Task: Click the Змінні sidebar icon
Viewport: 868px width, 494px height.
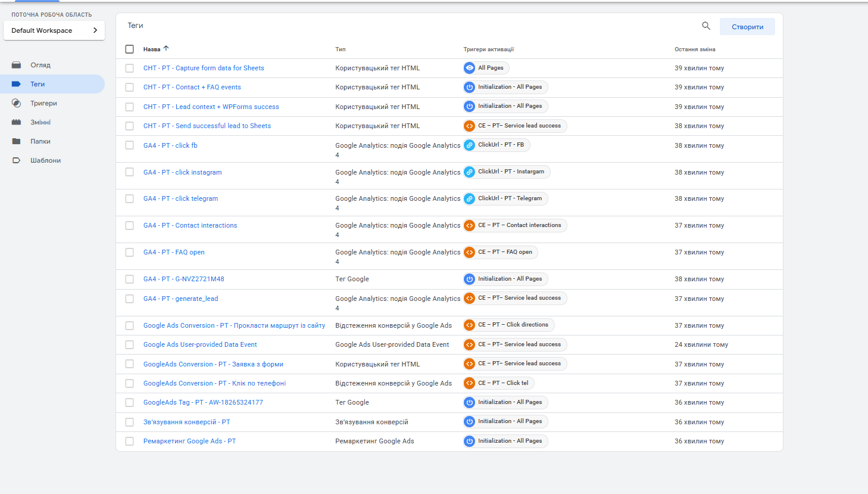Action: 17,122
